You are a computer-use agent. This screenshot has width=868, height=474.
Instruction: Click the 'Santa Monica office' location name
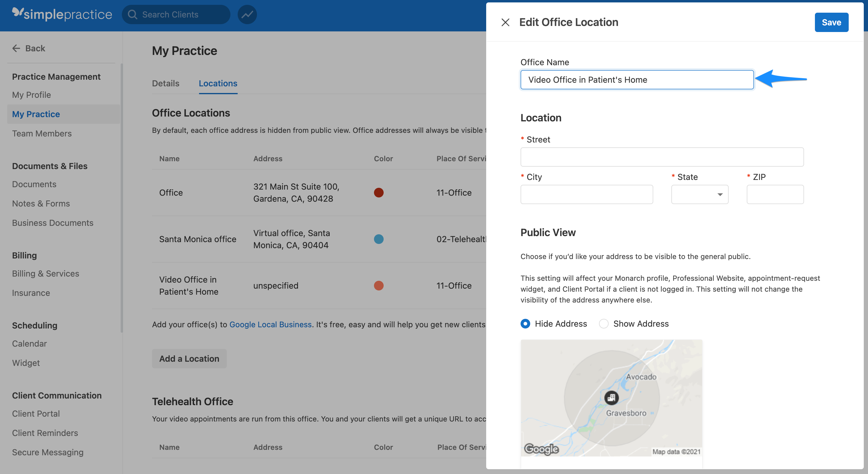point(198,239)
